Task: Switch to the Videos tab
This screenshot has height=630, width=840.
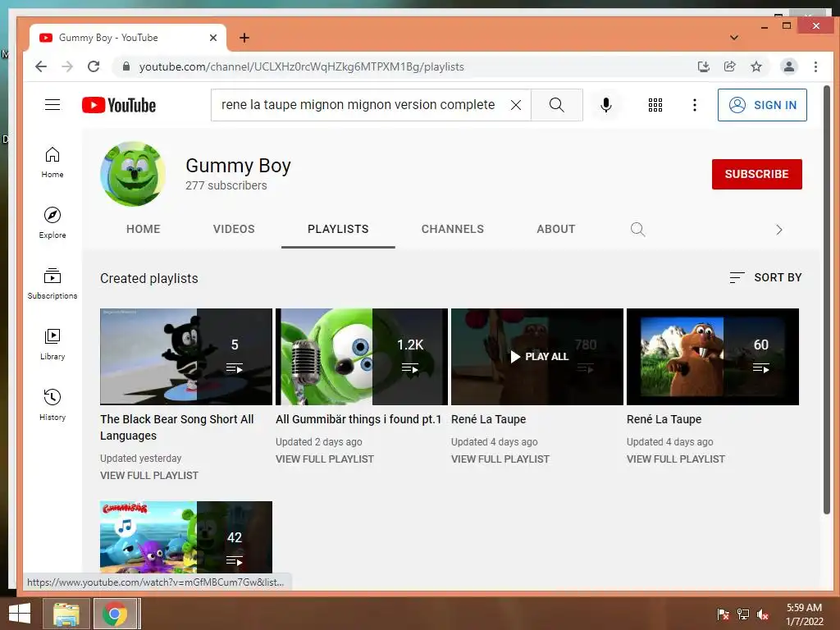Action: coord(234,230)
